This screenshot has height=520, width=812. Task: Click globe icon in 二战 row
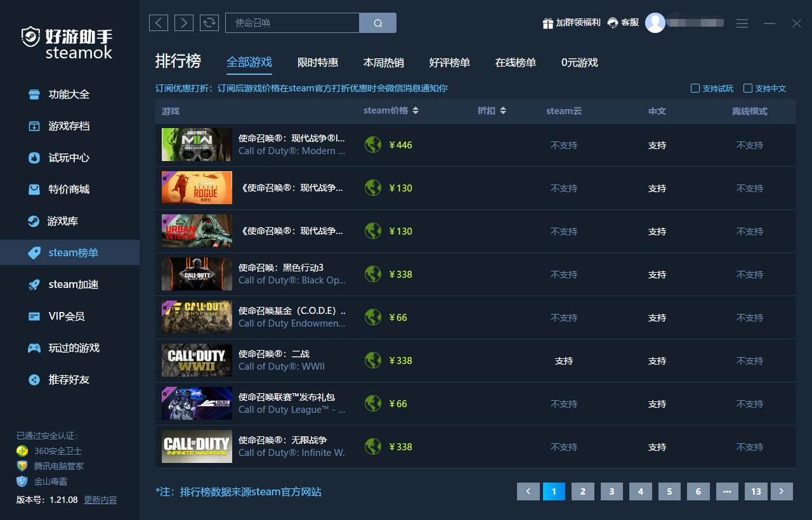click(x=373, y=360)
